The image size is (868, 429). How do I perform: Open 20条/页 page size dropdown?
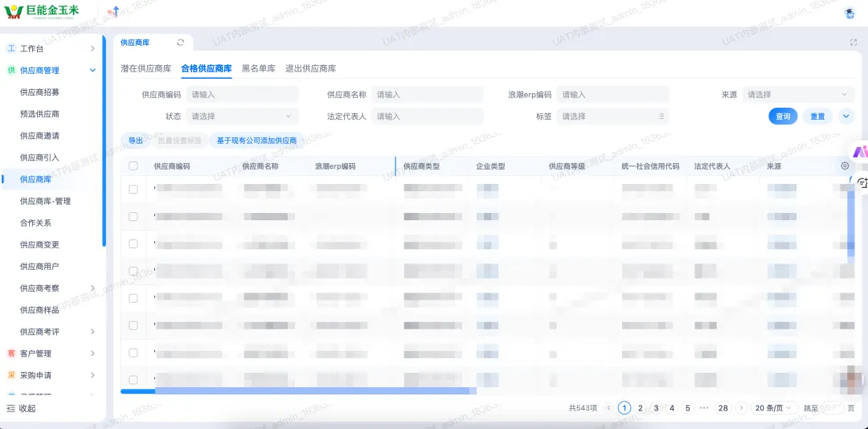[x=775, y=408]
